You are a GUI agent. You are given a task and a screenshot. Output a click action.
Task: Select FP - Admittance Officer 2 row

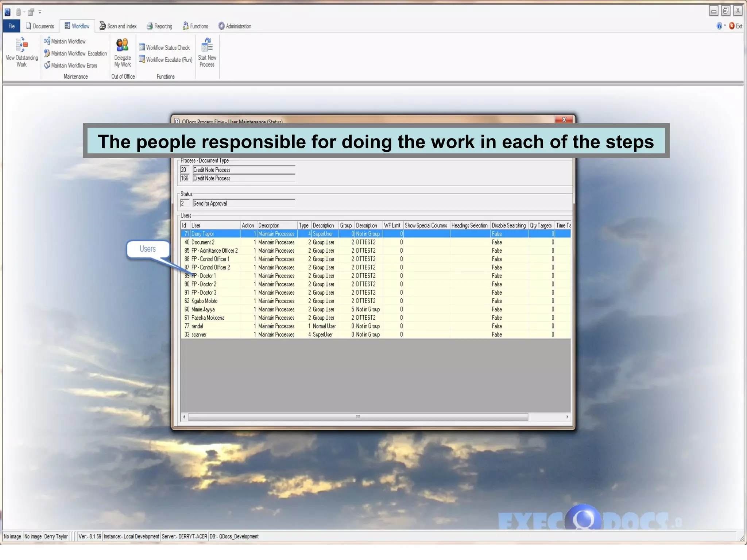(x=376, y=251)
